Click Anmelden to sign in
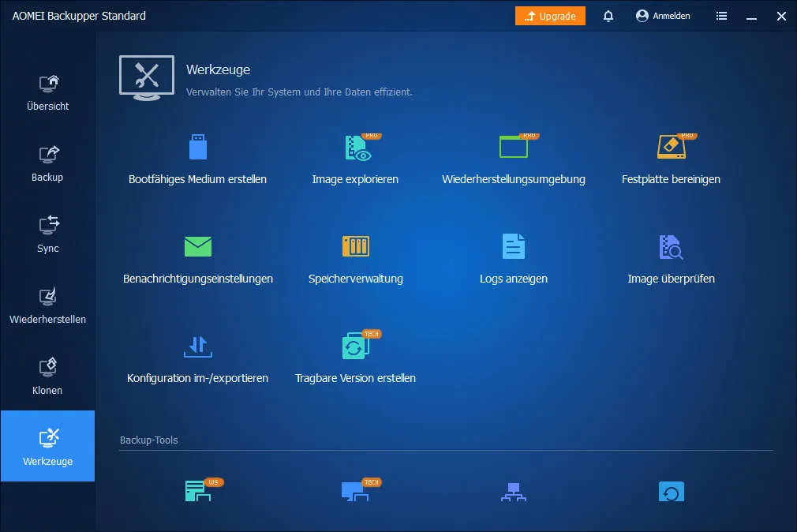 pyautogui.click(x=663, y=16)
